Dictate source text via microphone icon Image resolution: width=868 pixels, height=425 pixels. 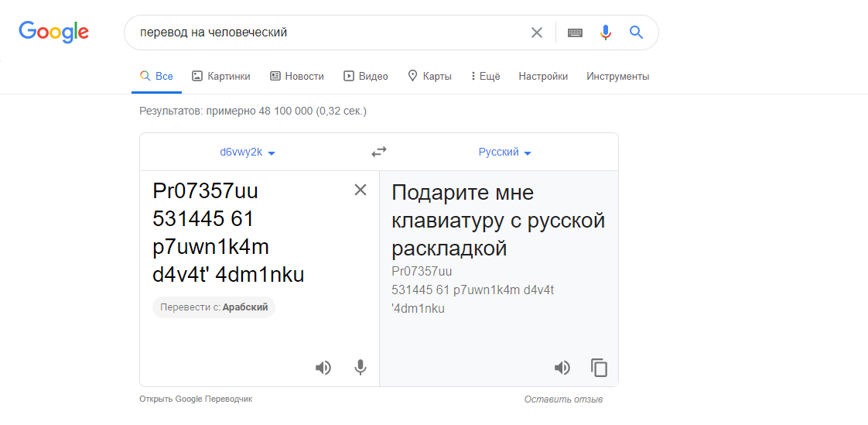click(x=361, y=368)
